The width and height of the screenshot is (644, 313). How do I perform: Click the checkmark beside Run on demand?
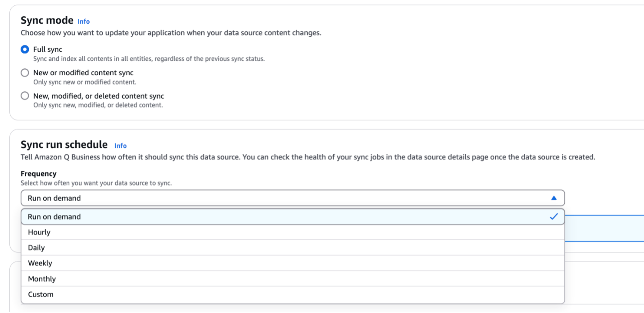(553, 216)
